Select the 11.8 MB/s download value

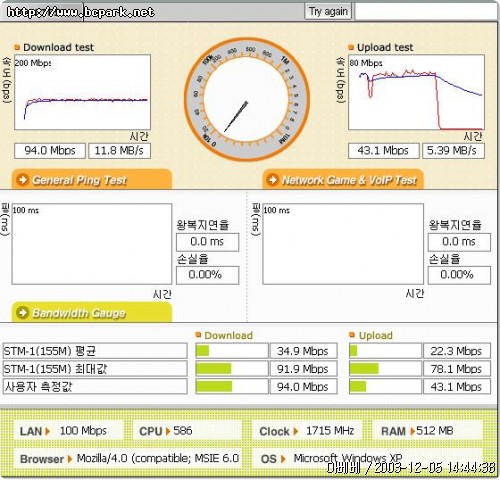(x=119, y=151)
